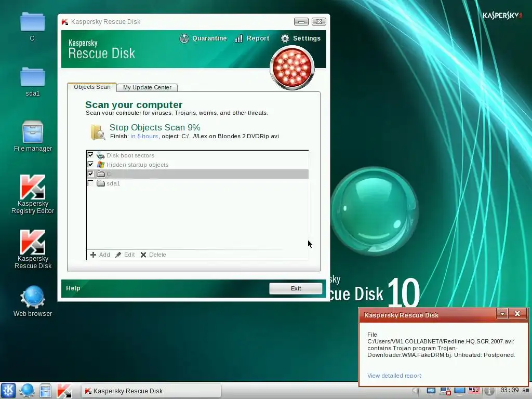Click Add scan object button
Image resolution: width=532 pixels, height=399 pixels.
(x=100, y=255)
